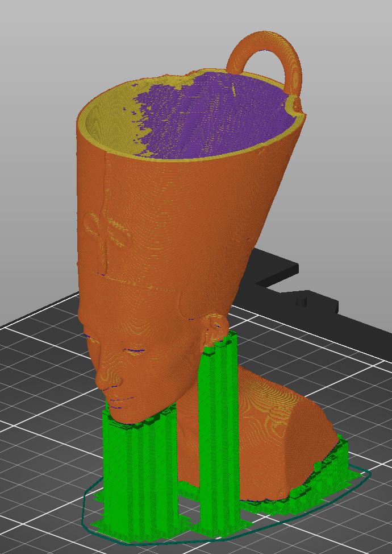
Task: Select the purple infill area on top
Action: point(215,117)
